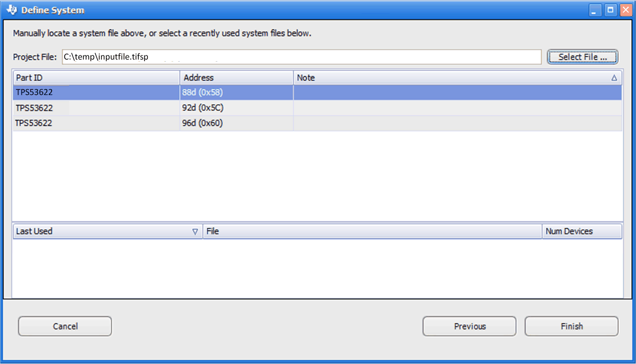Go back with the Previous button
The height and width of the screenshot is (364, 636).
469,326
